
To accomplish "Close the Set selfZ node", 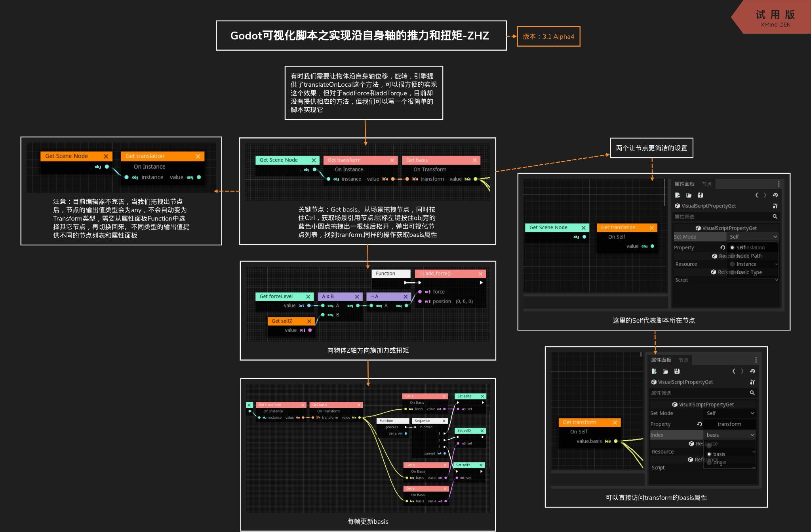I will coord(482,396).
